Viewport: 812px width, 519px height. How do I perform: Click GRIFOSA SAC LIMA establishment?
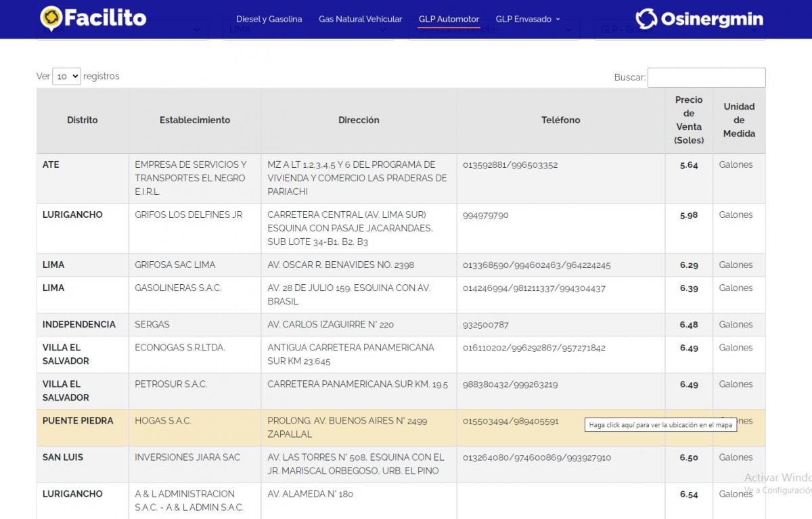tap(175, 265)
